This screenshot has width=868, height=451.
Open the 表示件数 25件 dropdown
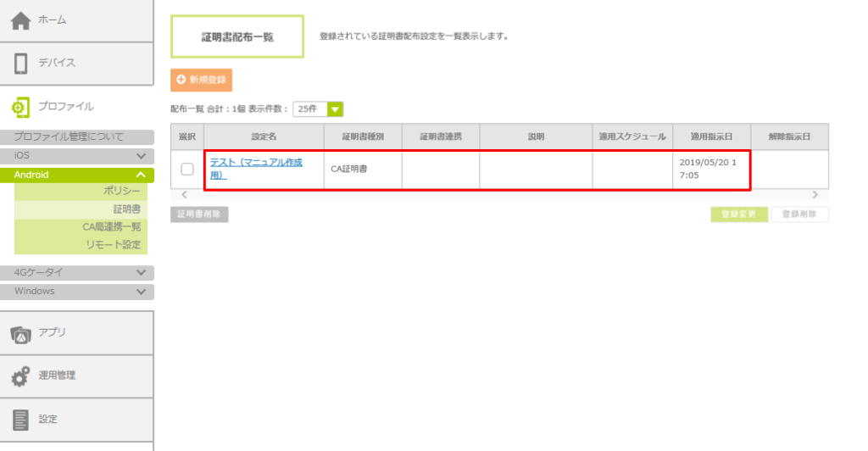(335, 109)
